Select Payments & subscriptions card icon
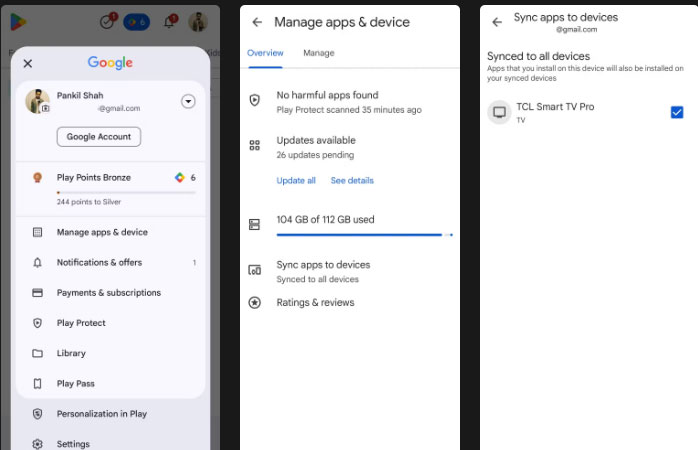Viewport: 698px width, 450px height. (37, 293)
